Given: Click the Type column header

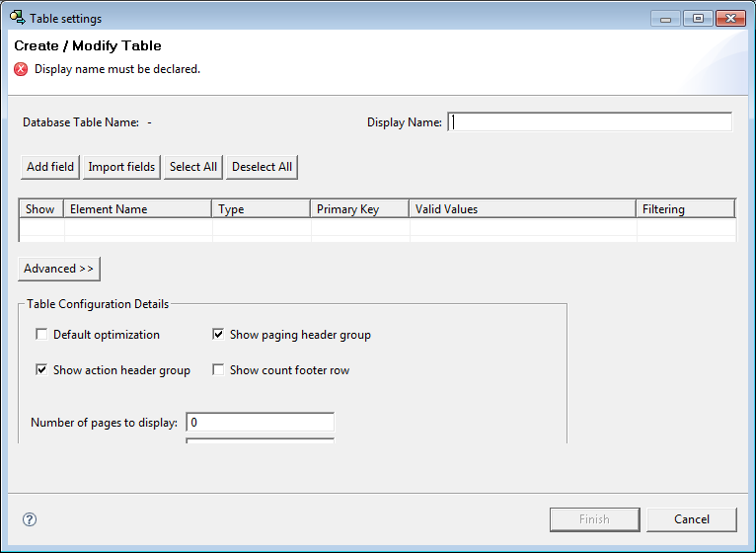Looking at the screenshot, I should (x=262, y=209).
